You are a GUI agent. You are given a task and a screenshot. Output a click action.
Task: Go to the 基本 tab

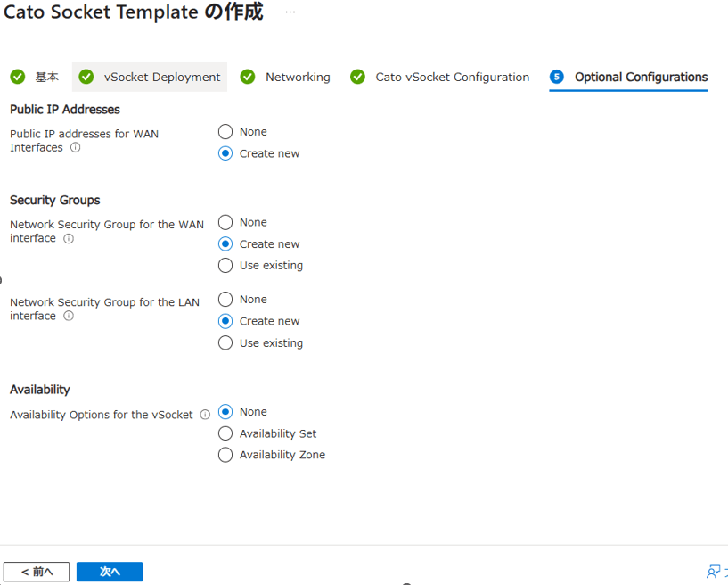(36, 78)
